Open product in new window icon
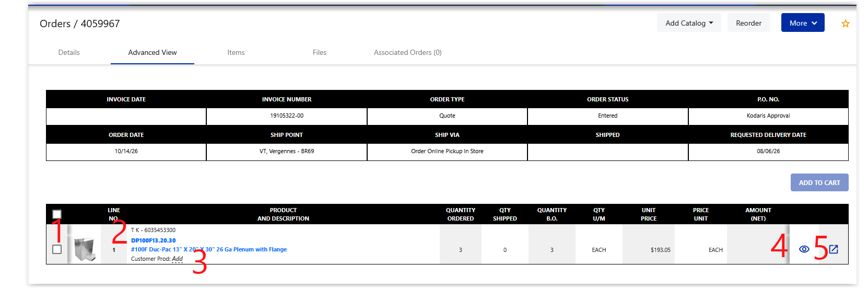The image size is (868, 288). coord(834,249)
